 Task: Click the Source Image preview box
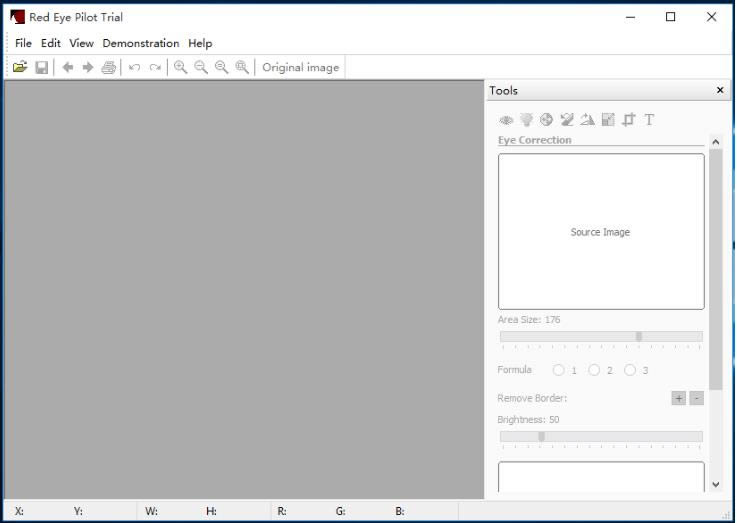tap(601, 232)
